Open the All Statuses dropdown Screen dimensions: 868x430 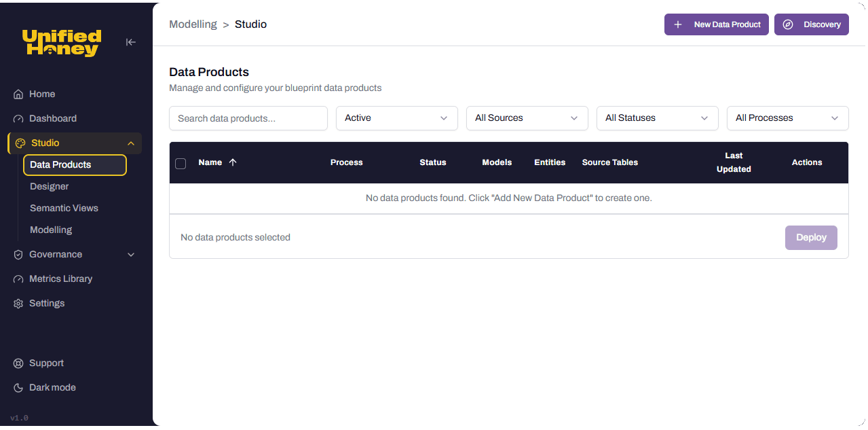coord(658,118)
